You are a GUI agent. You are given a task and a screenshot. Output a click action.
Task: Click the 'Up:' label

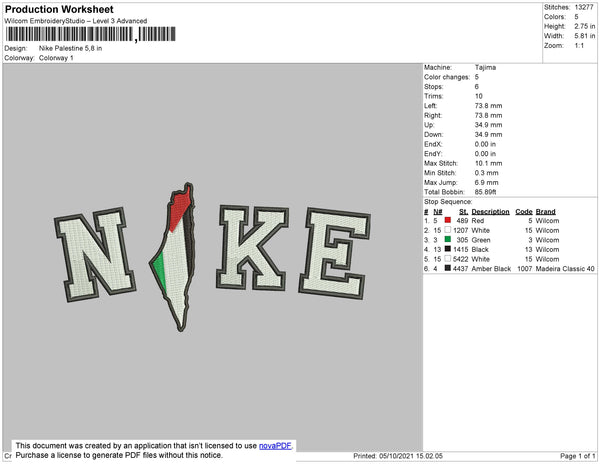[429, 125]
